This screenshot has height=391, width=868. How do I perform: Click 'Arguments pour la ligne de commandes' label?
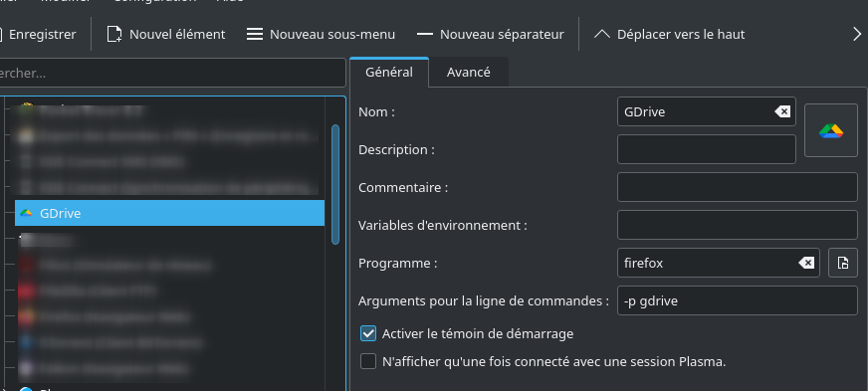point(484,301)
